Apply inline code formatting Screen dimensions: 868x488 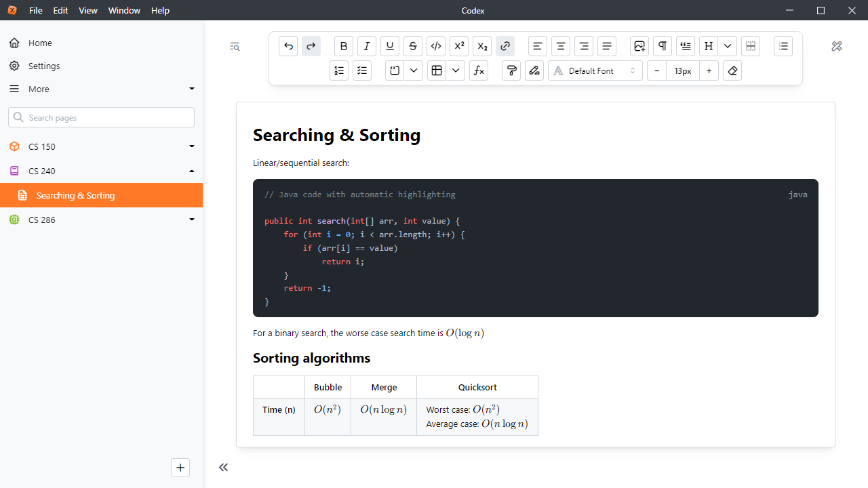coord(436,46)
